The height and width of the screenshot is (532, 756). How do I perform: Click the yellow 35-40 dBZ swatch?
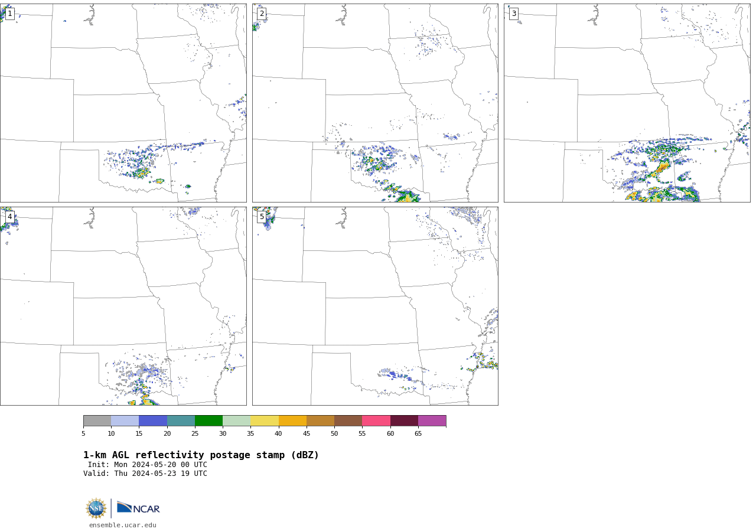265,421
